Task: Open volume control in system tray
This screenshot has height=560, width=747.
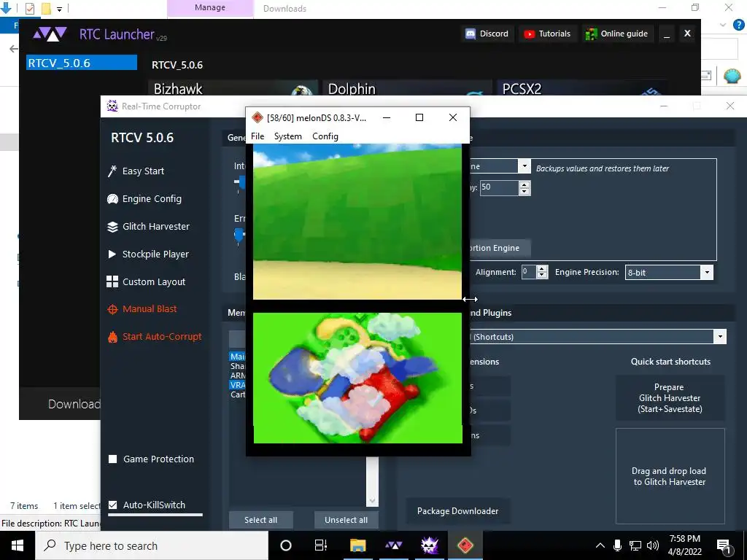Action: pos(653,545)
